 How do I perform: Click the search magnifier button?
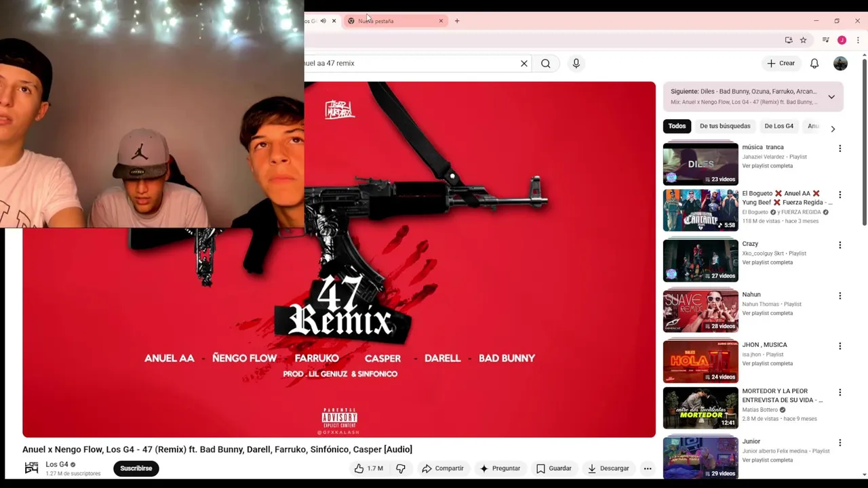click(546, 64)
